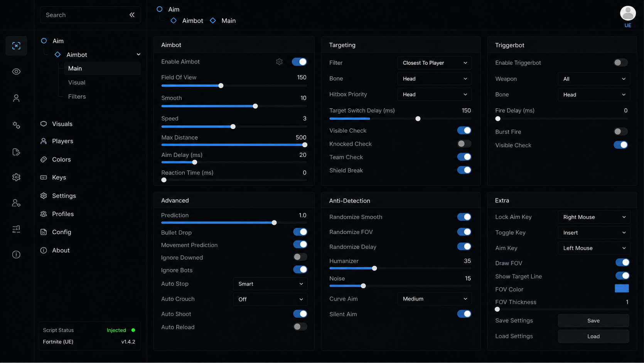The width and height of the screenshot is (644, 363).
Task: Open the Targeting Bone dropdown
Action: click(x=435, y=79)
